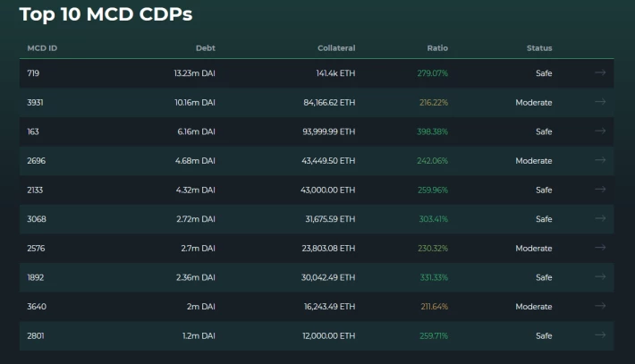Click the 303.41% ratio value
This screenshot has width=635, height=364.
[434, 219]
